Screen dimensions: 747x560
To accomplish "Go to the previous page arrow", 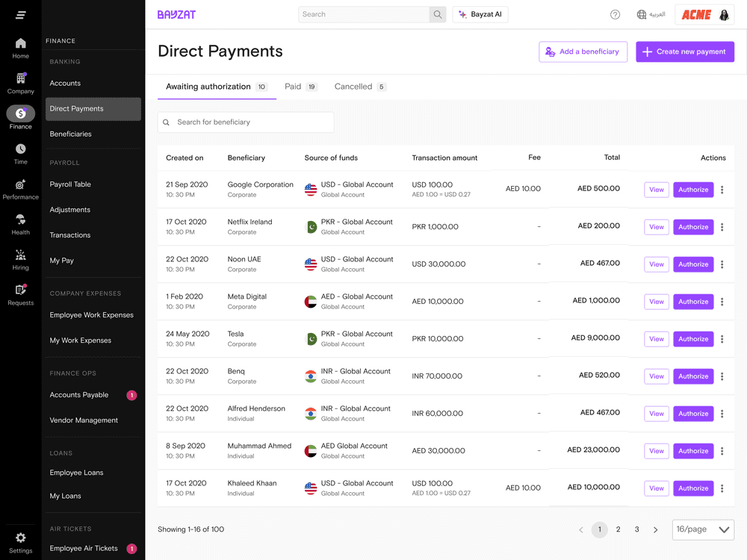I will [x=580, y=529].
